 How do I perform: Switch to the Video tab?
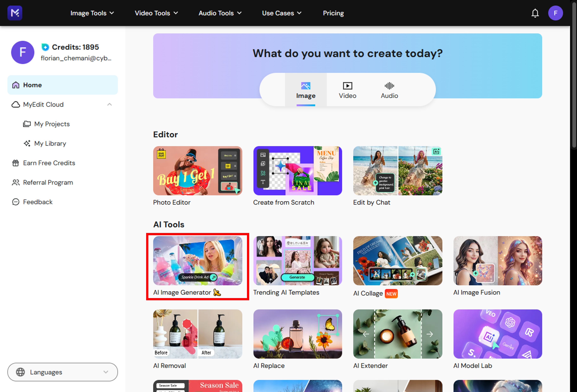[x=347, y=90]
